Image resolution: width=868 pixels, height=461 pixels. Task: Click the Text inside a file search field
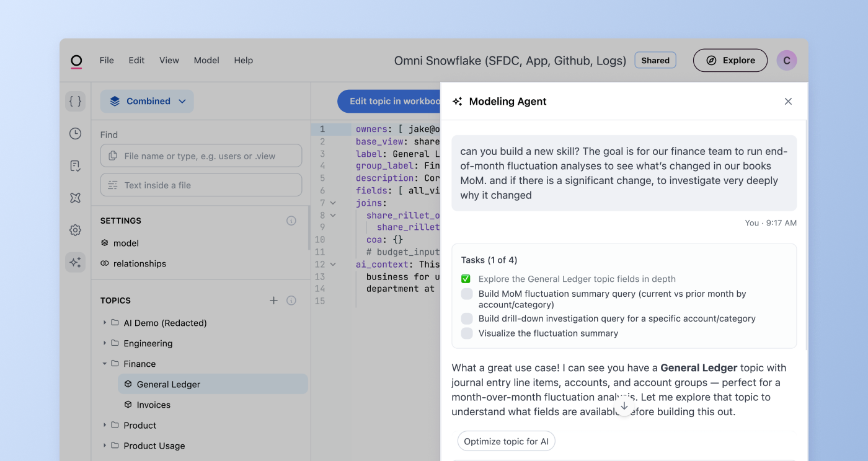click(201, 185)
